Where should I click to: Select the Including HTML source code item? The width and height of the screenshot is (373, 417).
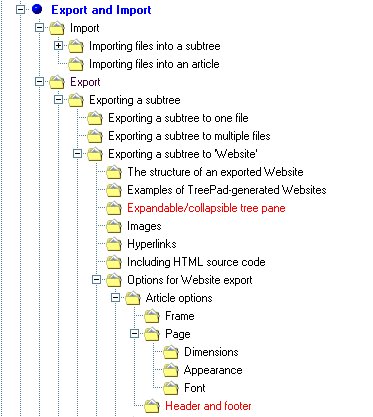pos(196,262)
